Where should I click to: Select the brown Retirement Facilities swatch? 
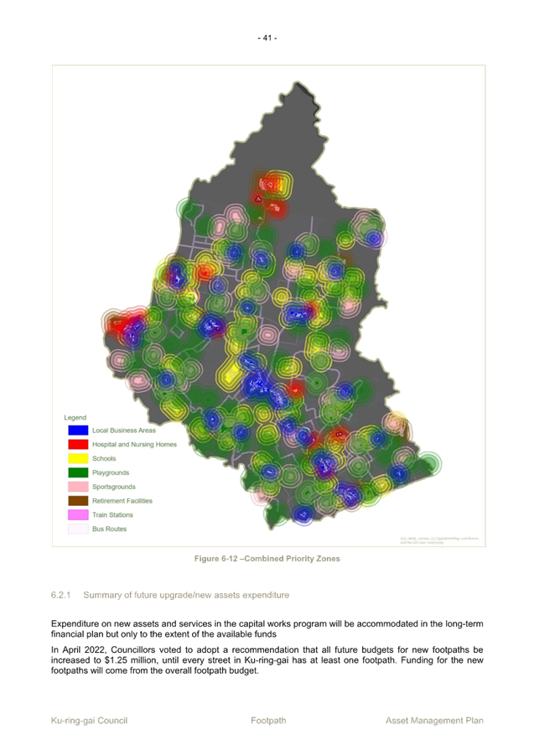tap(77, 501)
